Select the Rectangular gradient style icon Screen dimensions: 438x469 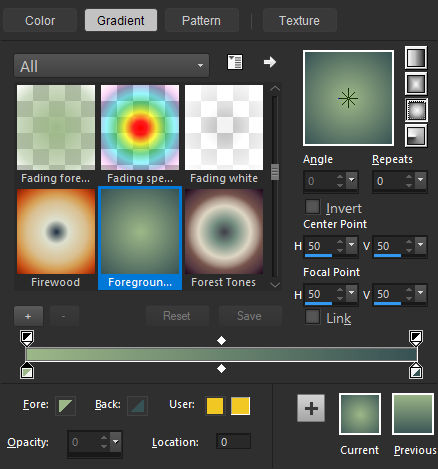click(416, 83)
